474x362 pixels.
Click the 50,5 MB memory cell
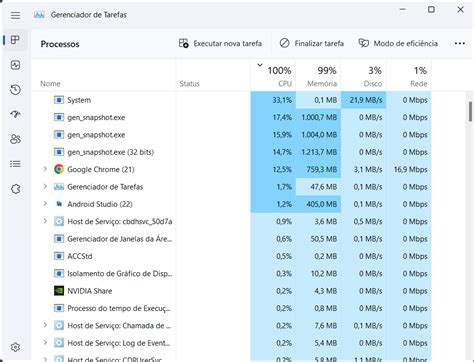[x=318, y=239]
